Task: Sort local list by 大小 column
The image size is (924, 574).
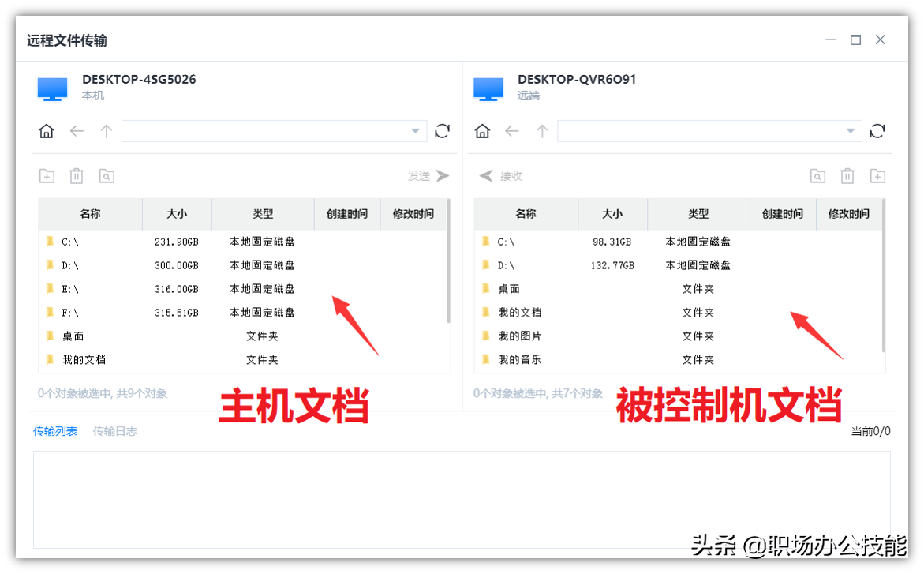Action: click(x=177, y=214)
